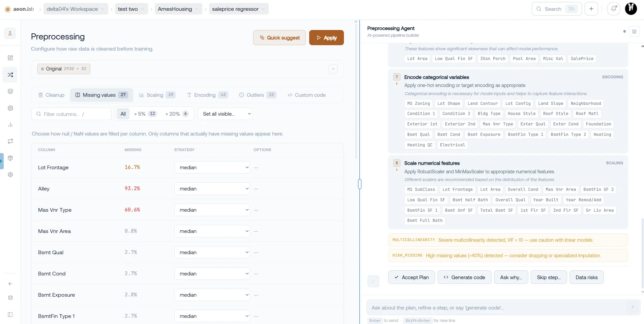
Task: Switch to the Encoding tab
Action: tap(208, 95)
